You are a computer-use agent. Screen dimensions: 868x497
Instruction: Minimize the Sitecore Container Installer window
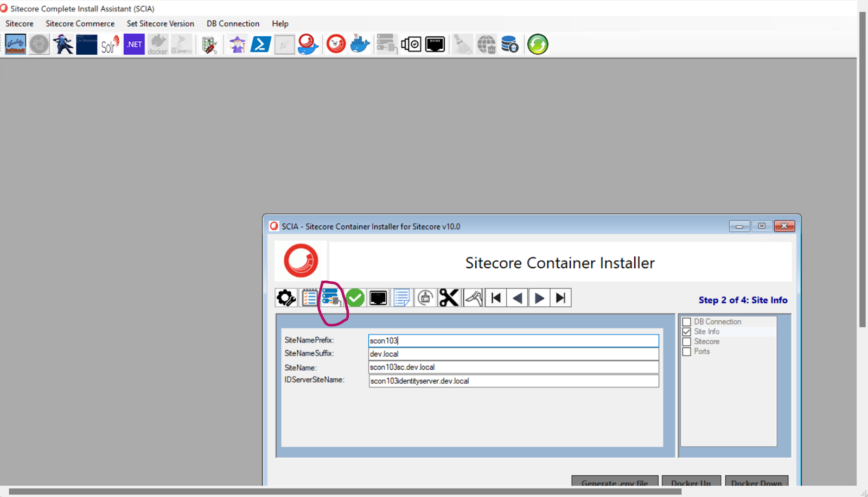(x=739, y=226)
